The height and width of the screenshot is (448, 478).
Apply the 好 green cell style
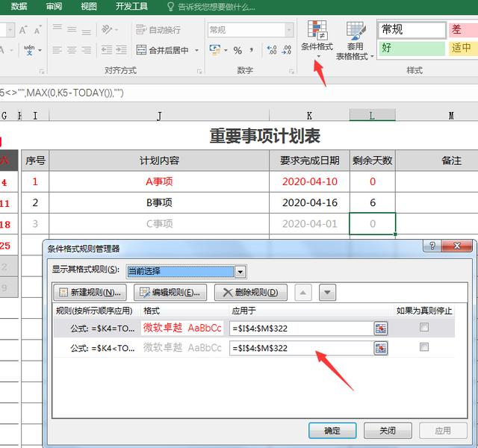coord(411,48)
